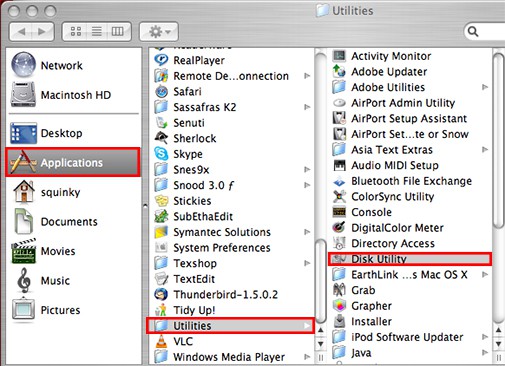The image size is (505, 366).
Task: Click the TextEdit application icon
Action: (161, 279)
